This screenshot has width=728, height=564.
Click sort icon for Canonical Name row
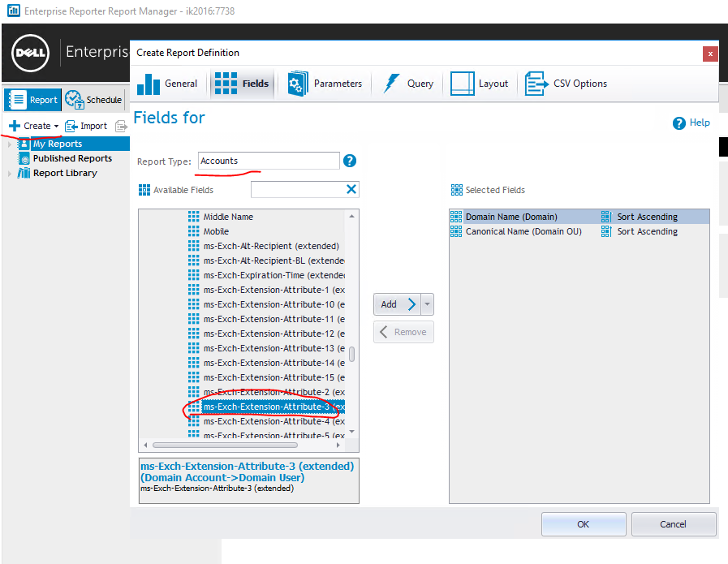pos(606,231)
